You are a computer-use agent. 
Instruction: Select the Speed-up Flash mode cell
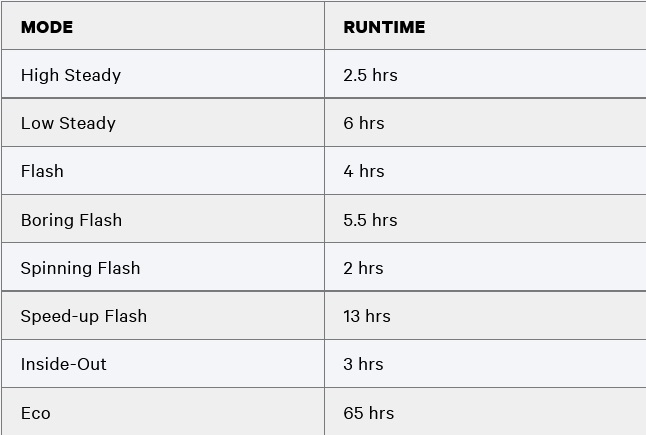163,316
